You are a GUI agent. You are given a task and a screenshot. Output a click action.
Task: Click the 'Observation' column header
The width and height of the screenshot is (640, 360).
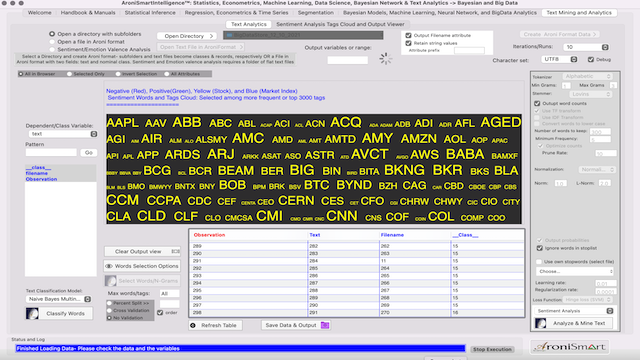click(x=209, y=235)
